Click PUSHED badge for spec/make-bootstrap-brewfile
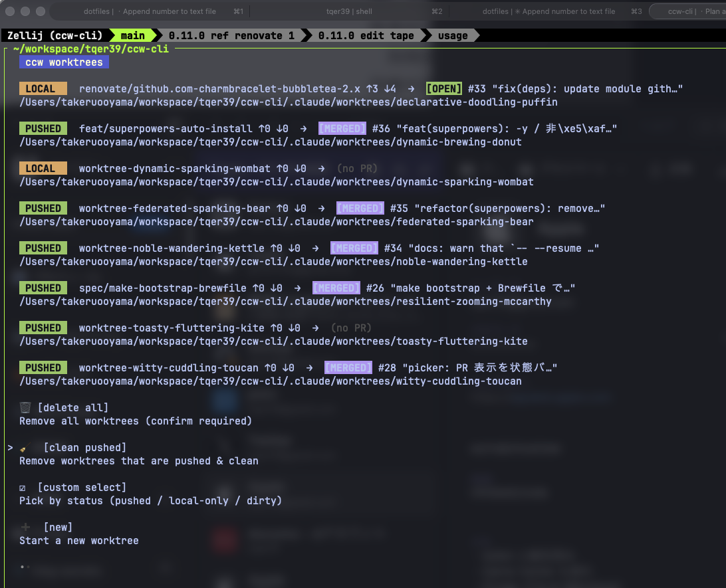This screenshot has height=588, width=726. [x=43, y=287]
